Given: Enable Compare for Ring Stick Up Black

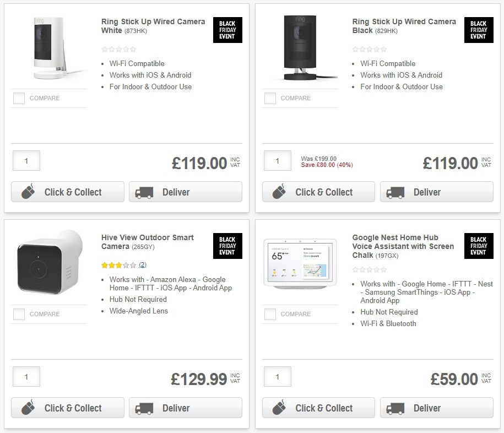Looking at the screenshot, I should (270, 99).
